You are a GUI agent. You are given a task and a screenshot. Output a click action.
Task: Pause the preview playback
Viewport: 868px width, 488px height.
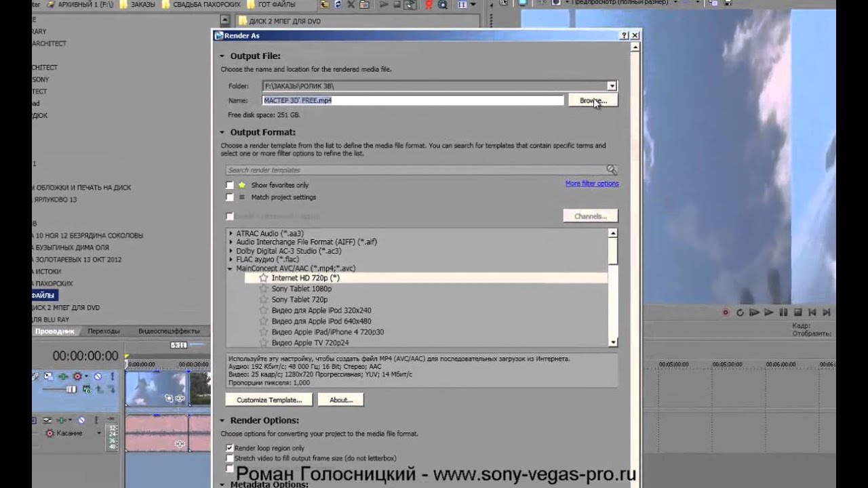click(x=783, y=312)
